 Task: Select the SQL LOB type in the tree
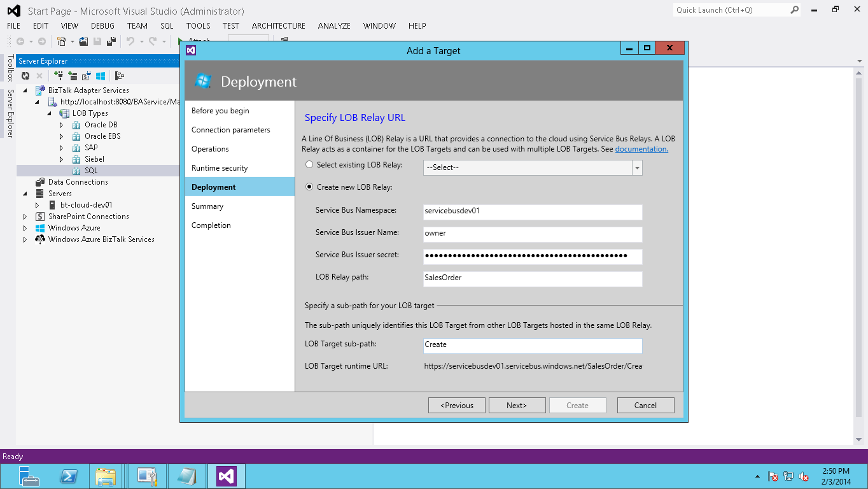(x=91, y=171)
